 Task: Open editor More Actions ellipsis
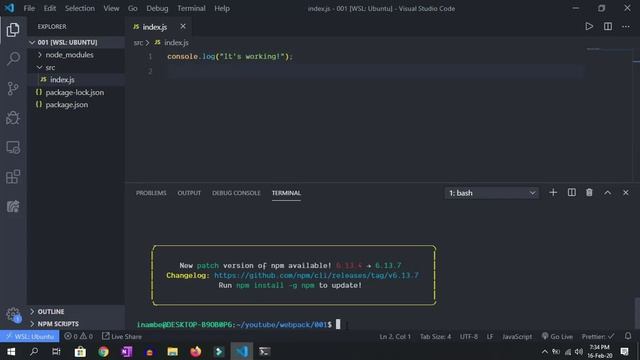tap(626, 27)
